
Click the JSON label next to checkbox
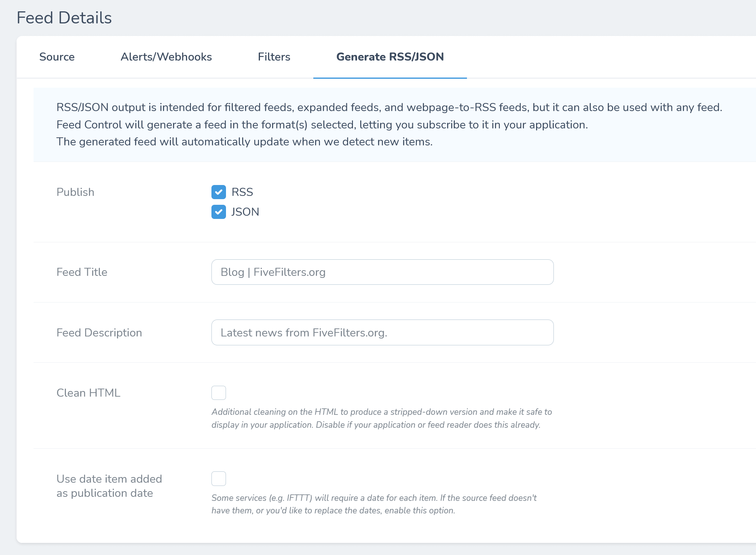tap(245, 212)
